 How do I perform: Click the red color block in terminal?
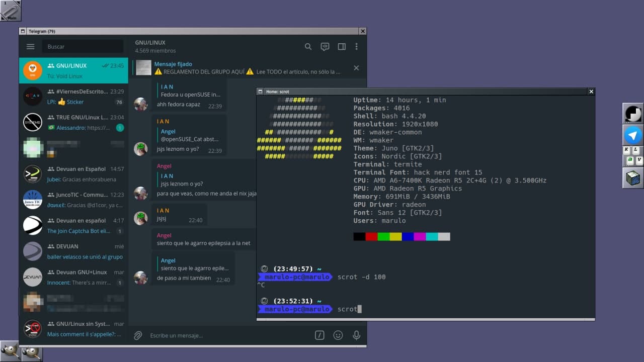(371, 237)
